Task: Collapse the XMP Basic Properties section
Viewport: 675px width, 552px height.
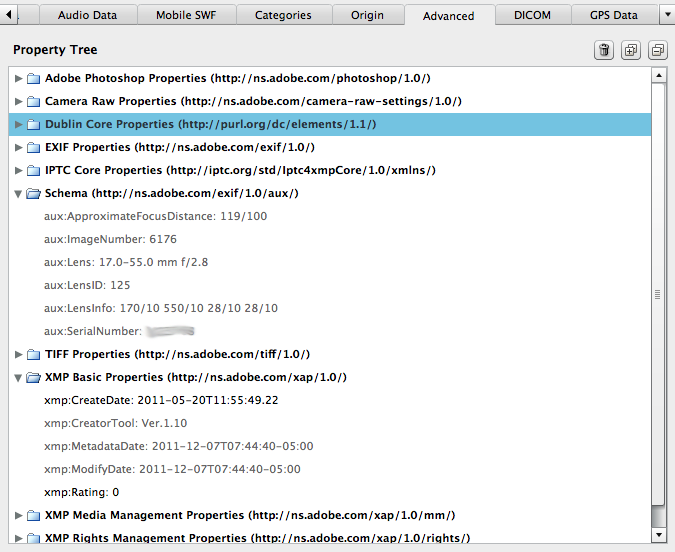Action: pos(19,378)
